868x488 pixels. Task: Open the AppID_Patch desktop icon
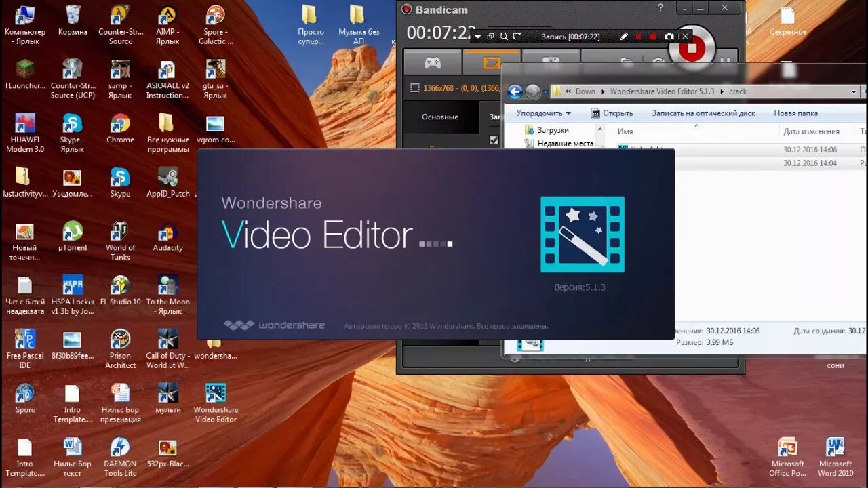point(167,182)
